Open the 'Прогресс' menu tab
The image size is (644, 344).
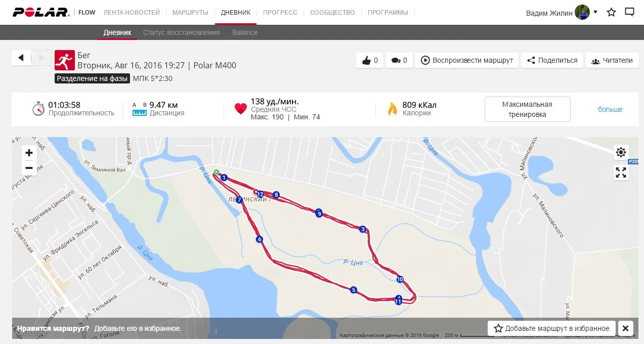pos(280,12)
